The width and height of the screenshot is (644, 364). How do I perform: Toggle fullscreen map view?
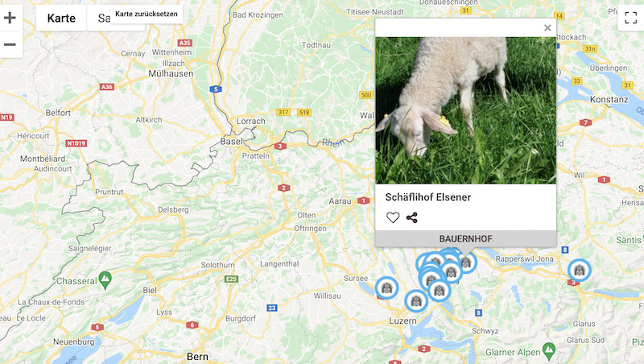point(630,18)
